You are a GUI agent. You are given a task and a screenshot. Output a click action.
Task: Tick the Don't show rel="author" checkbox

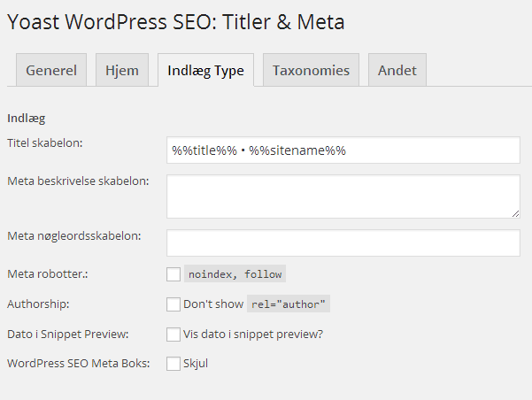173,304
